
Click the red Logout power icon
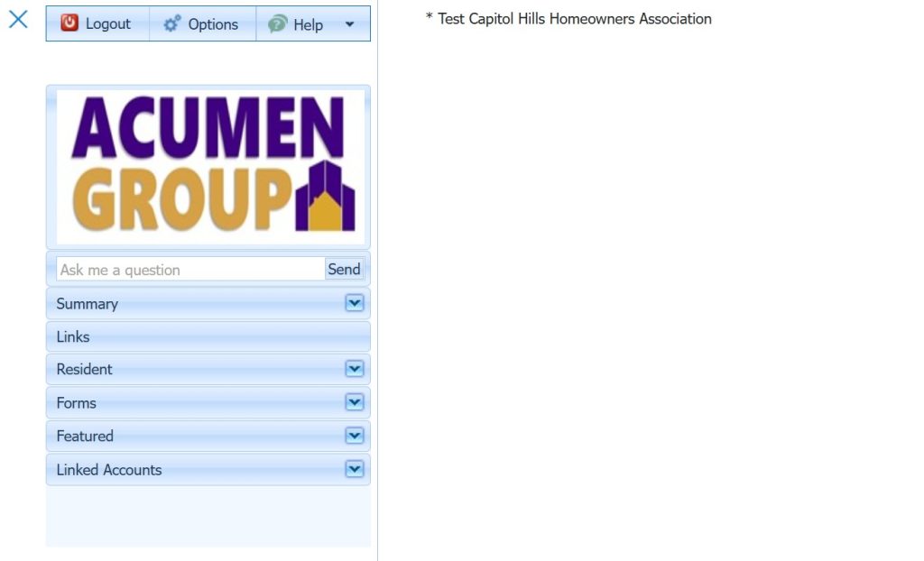[x=69, y=23]
